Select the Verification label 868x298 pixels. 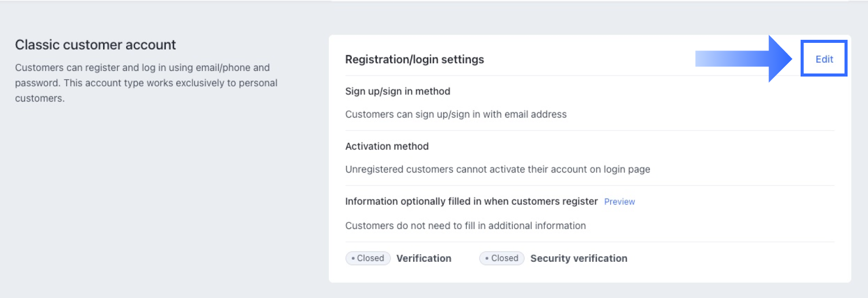(x=424, y=258)
